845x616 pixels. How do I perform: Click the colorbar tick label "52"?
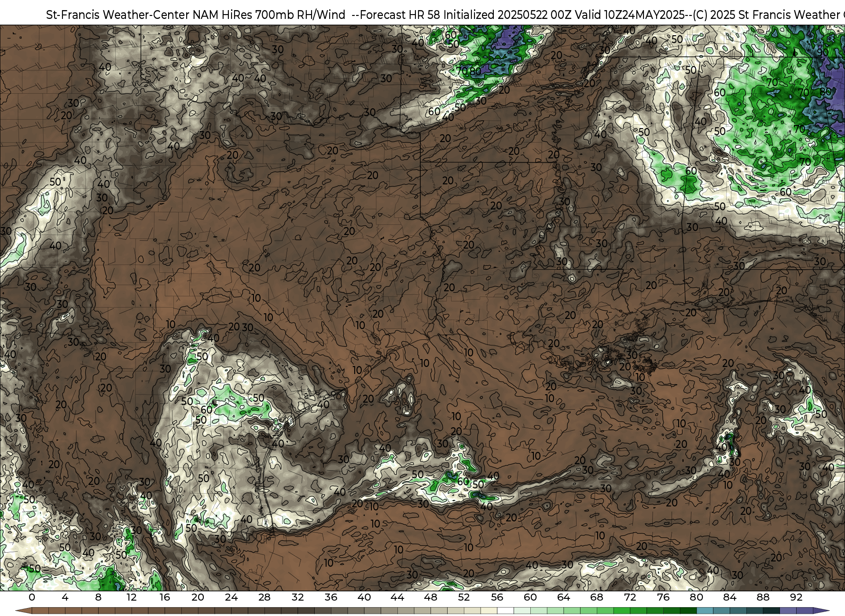coord(464,597)
